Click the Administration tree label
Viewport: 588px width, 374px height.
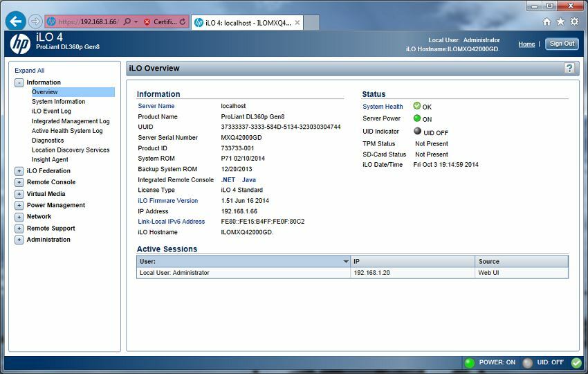48,240
